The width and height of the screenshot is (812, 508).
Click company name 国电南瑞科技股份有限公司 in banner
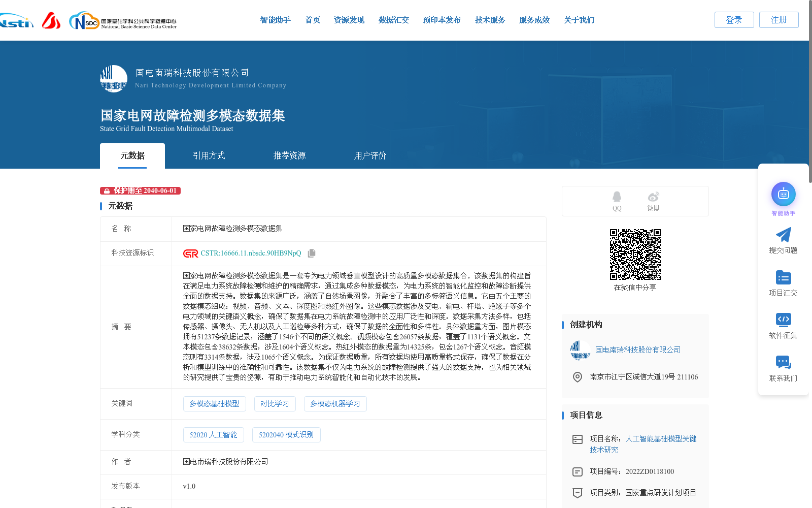pyautogui.click(x=192, y=73)
